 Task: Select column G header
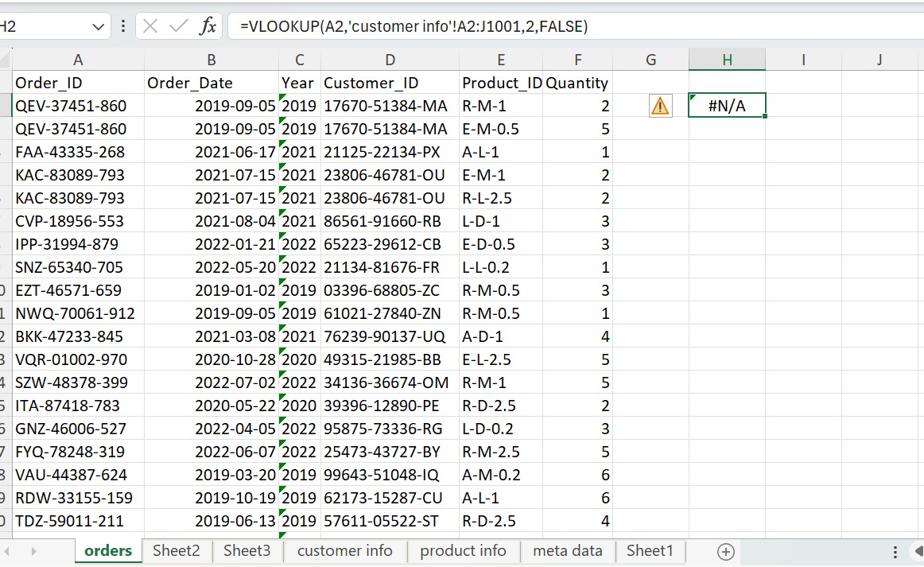(650, 60)
